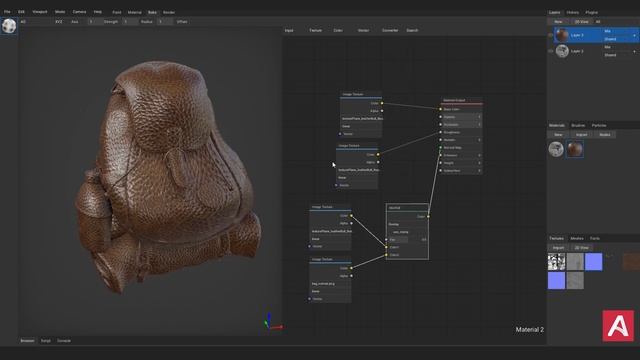The width and height of the screenshot is (640, 360).
Task: Open the Texture node category menu
Action: 316,30
